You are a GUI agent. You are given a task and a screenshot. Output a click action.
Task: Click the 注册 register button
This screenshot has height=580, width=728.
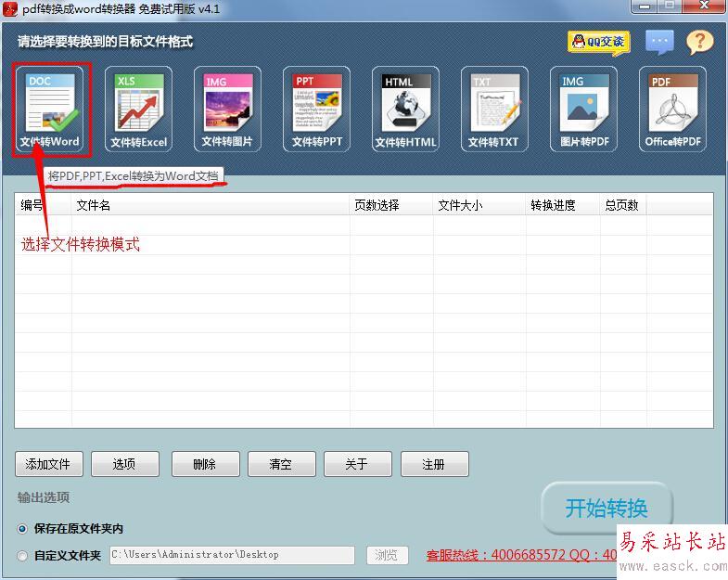coord(435,464)
